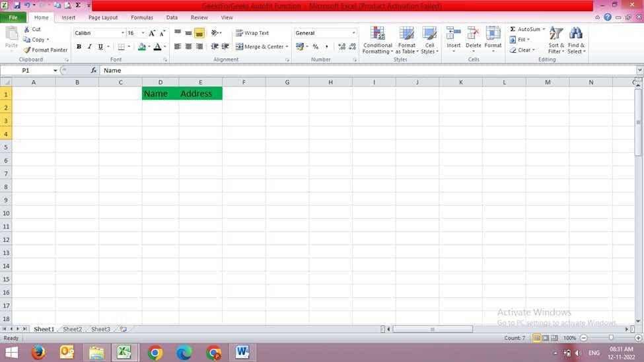Viewport: 644px width, 362px height.
Task: Expand the Name Box dropdown arrow
Action: click(55, 70)
